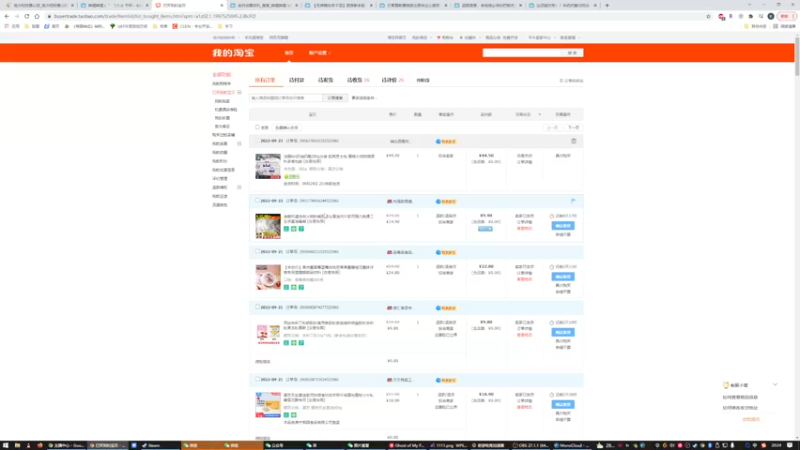The width and height of the screenshot is (800, 450).
Task: Click 确认收货 for the ¥22.00 order
Action: click(x=563, y=277)
